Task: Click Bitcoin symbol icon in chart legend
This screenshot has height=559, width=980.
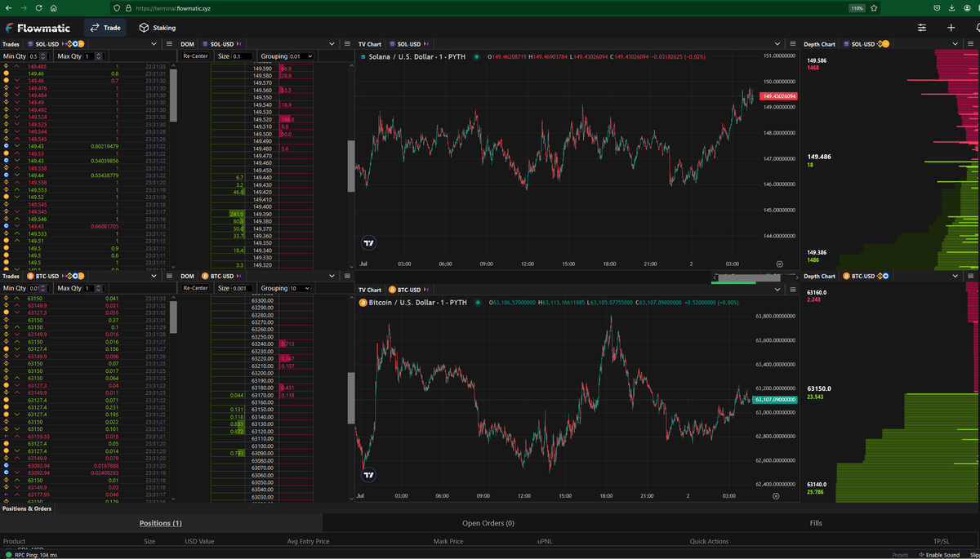Action: (x=363, y=302)
